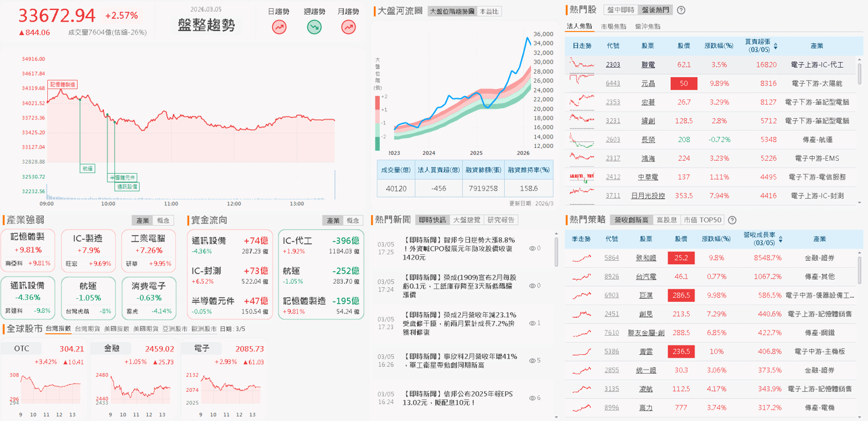The height and width of the screenshot is (421, 868).
Task: Click the 熱門股 table scrollbar
Action: (859, 73)
